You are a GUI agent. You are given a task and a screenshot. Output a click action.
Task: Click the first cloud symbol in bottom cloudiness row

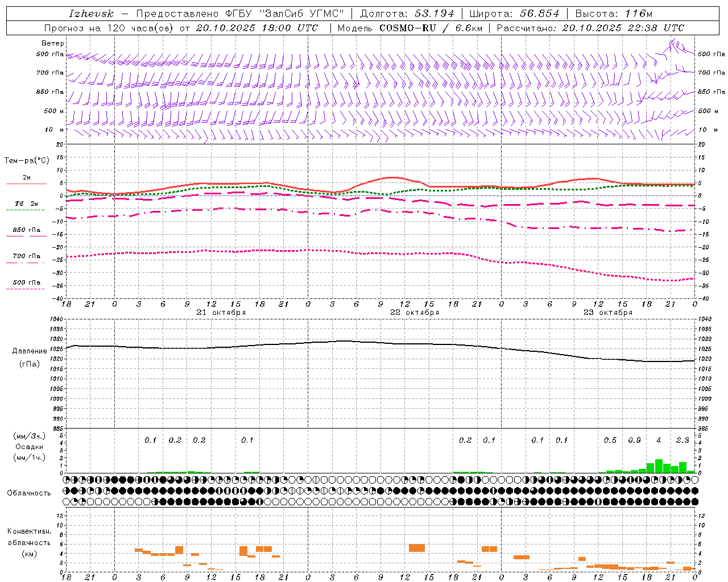point(66,501)
